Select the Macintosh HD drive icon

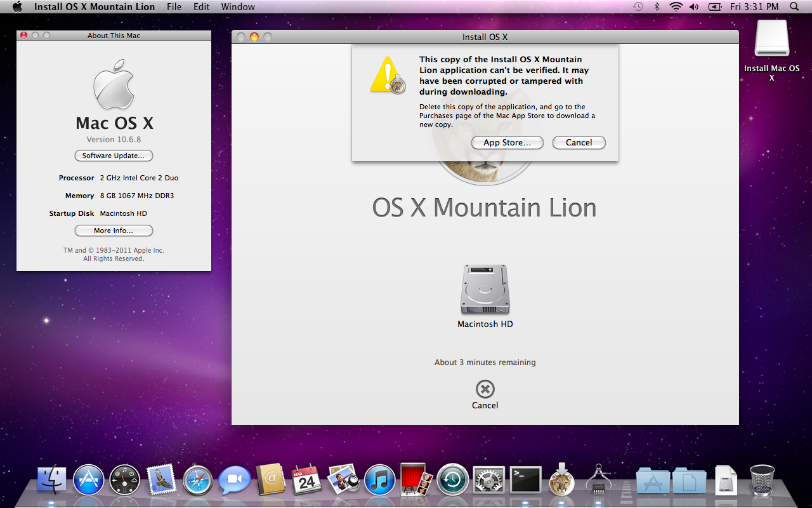tap(485, 290)
